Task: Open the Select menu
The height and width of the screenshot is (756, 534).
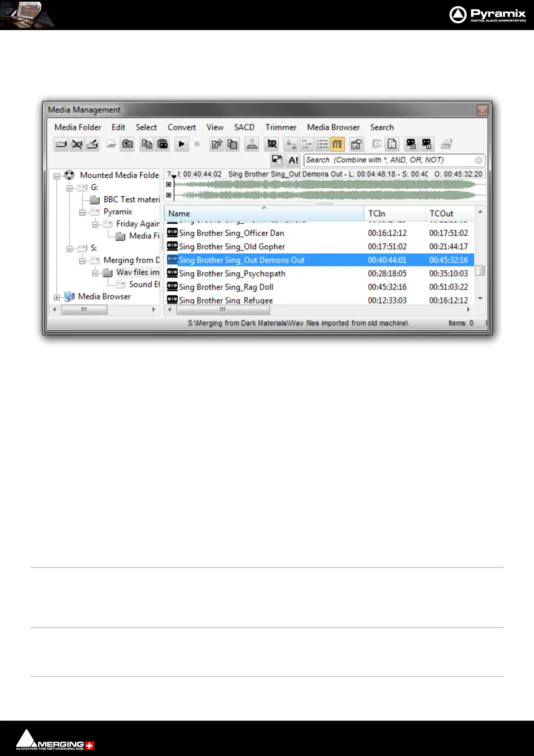Action: tap(146, 127)
